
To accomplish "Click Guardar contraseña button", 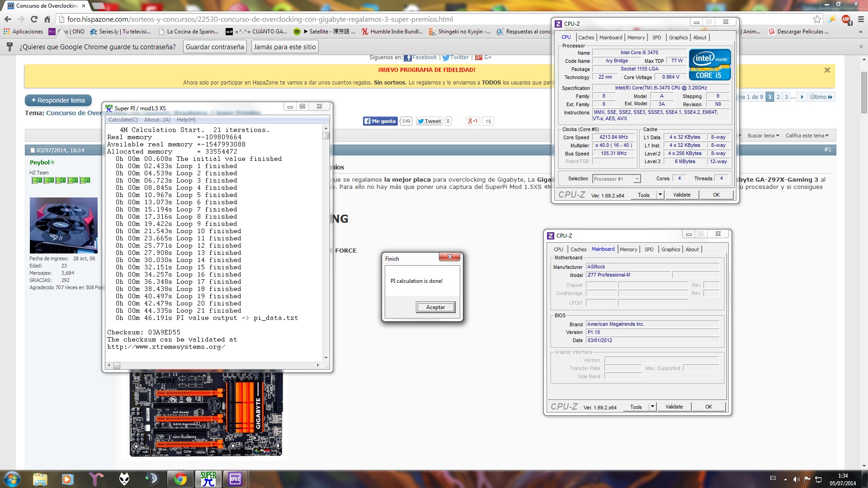I will [215, 47].
